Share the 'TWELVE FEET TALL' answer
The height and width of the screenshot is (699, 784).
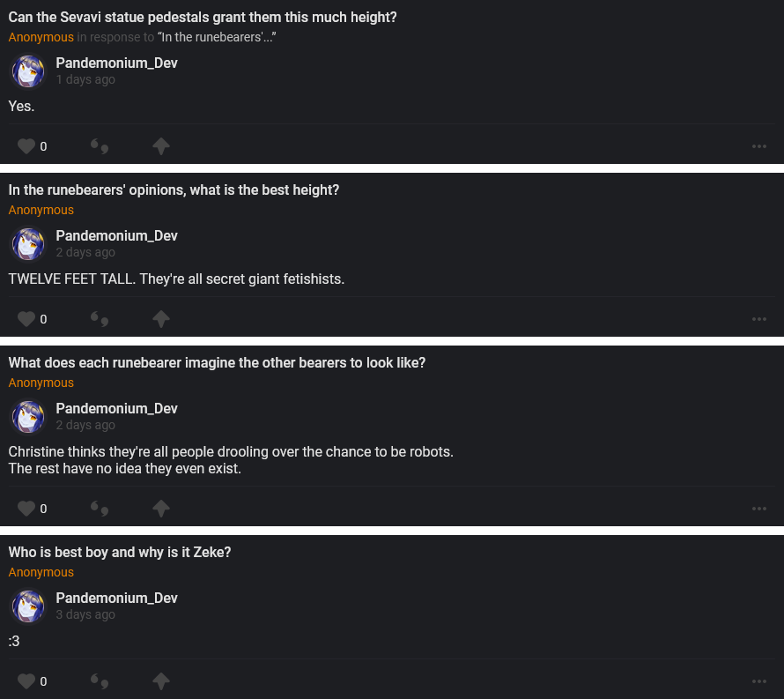[160, 319]
